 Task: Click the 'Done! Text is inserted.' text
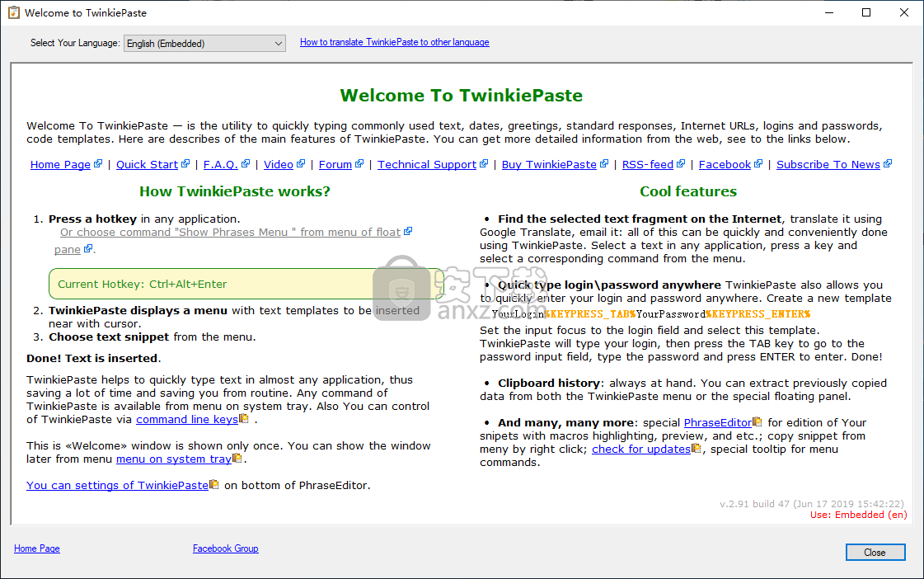94,359
